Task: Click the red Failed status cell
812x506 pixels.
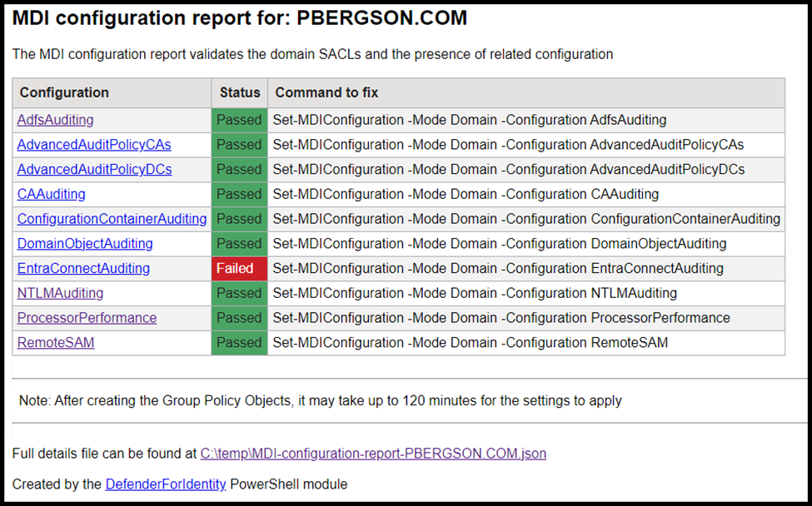Action: click(x=239, y=268)
